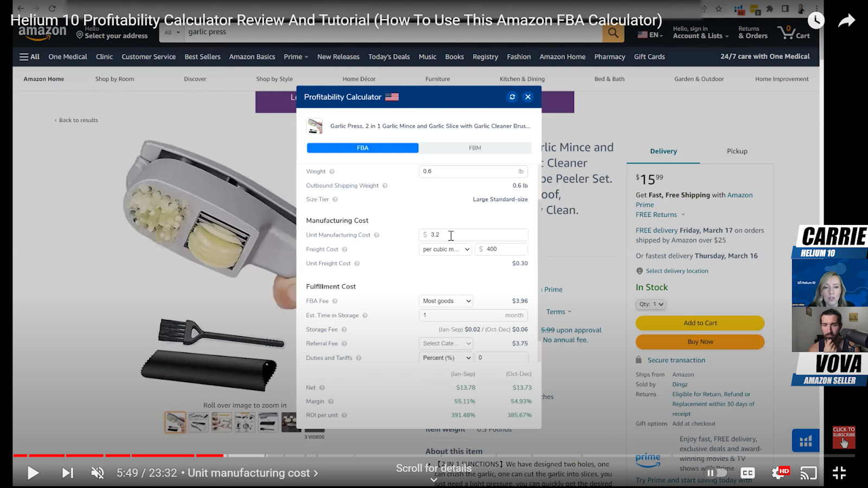Refresh the Profitability Calculator

[x=512, y=97]
